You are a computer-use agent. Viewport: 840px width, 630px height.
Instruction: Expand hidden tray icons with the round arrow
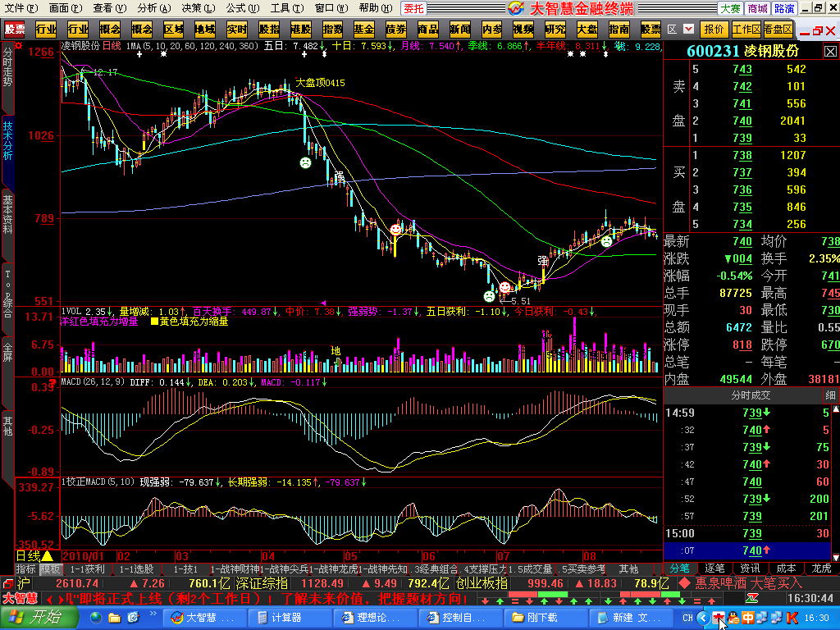tap(703, 618)
